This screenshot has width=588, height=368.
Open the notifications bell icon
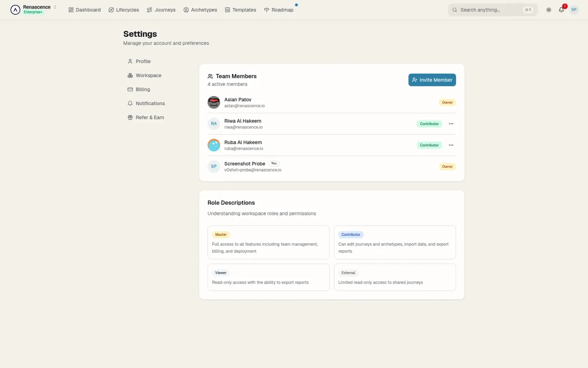(561, 10)
